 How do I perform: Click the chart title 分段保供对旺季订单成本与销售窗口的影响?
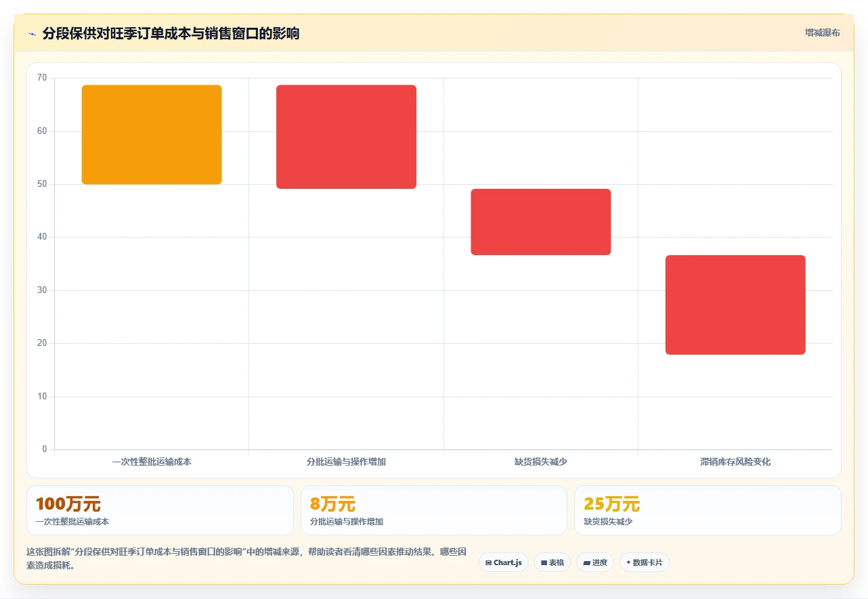point(171,33)
